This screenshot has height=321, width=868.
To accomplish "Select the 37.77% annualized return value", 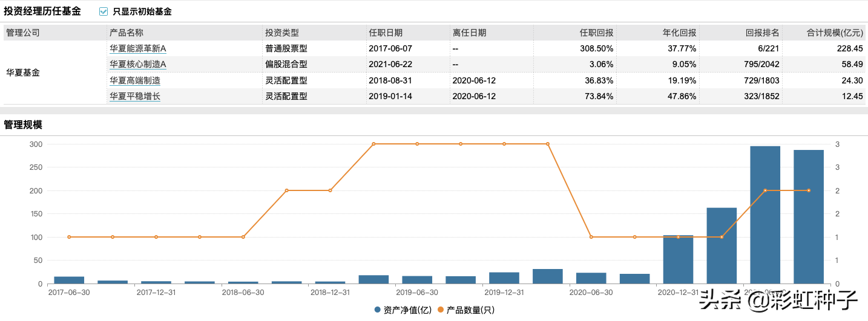I will [682, 48].
